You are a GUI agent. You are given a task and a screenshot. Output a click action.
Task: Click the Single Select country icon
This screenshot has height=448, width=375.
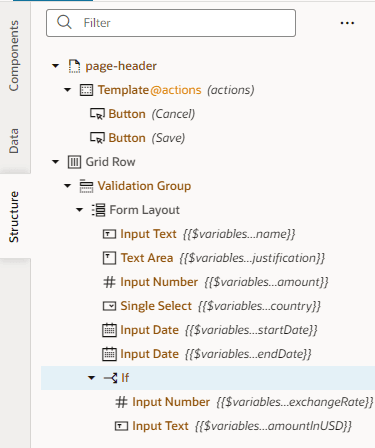(x=109, y=306)
